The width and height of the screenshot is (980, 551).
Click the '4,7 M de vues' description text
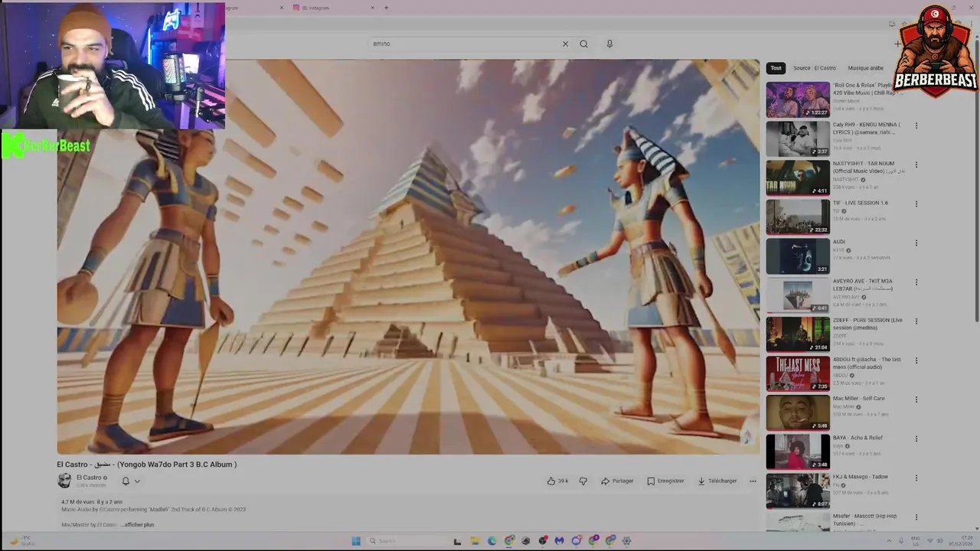click(78, 502)
